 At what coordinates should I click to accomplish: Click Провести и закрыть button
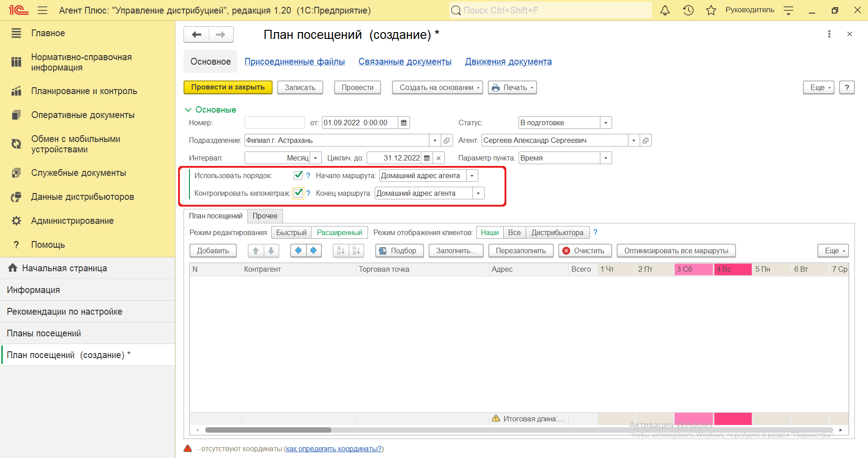click(x=228, y=87)
